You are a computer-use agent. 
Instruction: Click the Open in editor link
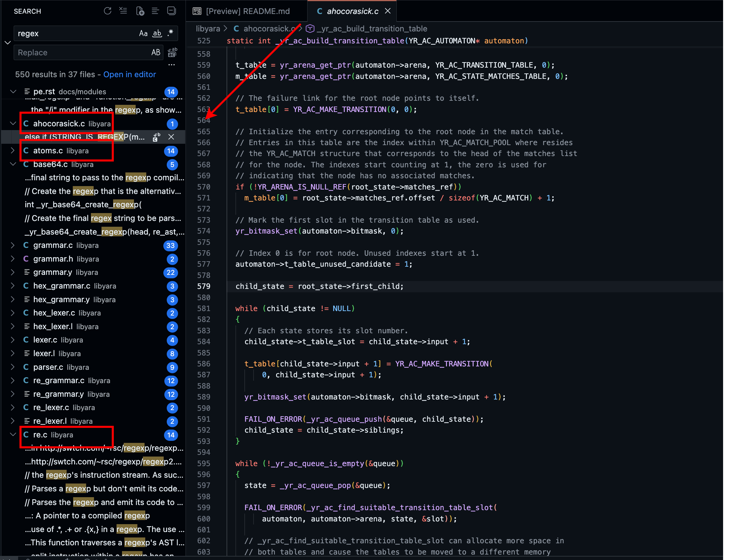130,74
